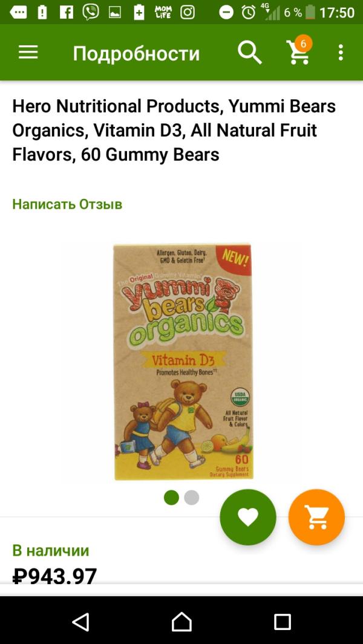Tap the Viber notification icon in status bar
The height and width of the screenshot is (644, 363).
point(90,12)
